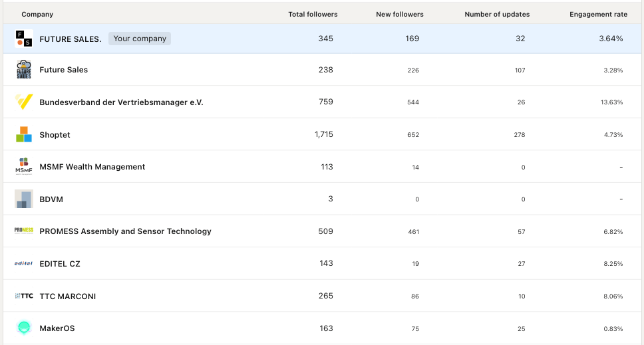Select total followers value 1,715
The height and width of the screenshot is (345, 644).
pyautogui.click(x=324, y=134)
